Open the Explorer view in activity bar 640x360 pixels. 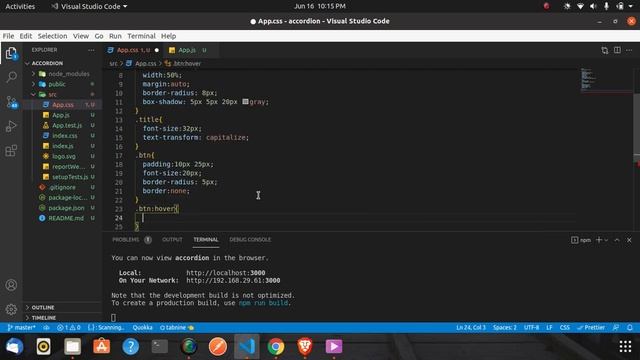click(11, 53)
